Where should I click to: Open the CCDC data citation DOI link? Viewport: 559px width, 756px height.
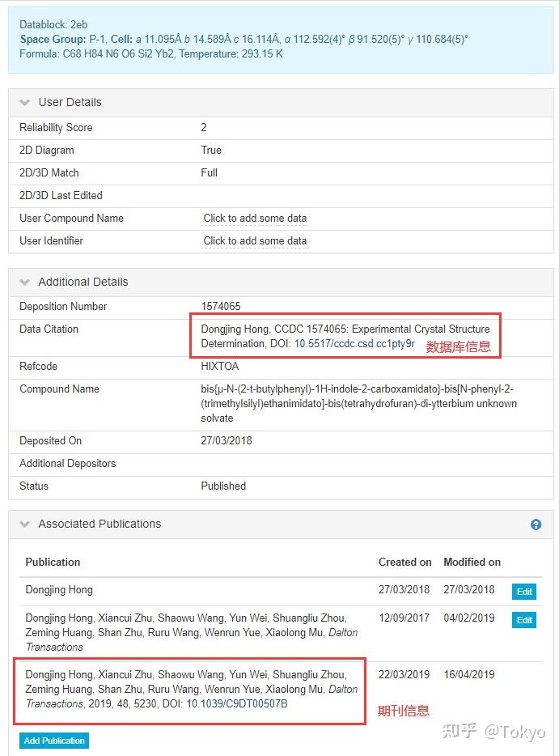354,344
